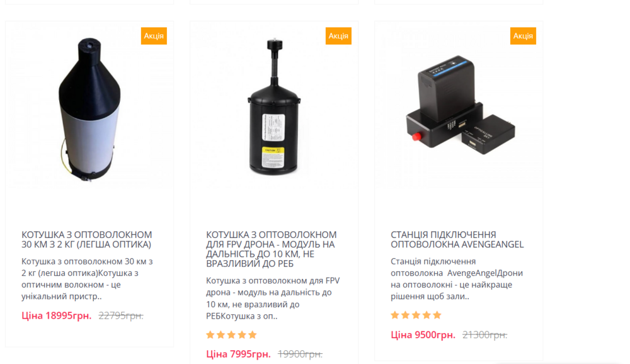
Task: Click price Ціна 9500грн.
Action: (423, 334)
